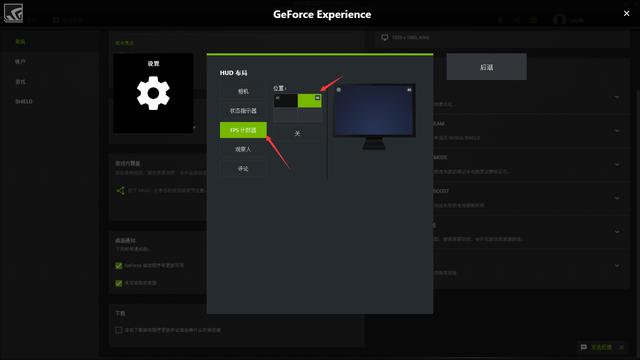Open the 设置 gear tile
Viewport: 640px width, 360px height.
pos(153,93)
